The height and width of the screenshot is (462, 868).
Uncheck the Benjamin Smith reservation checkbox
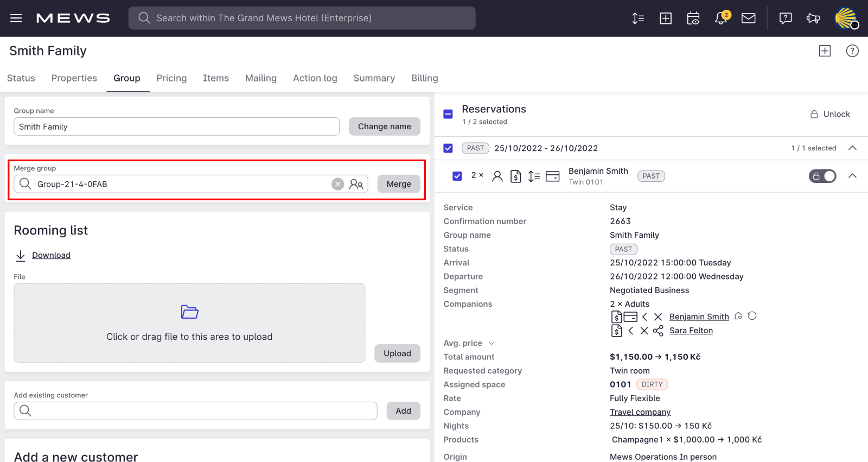pyautogui.click(x=457, y=176)
